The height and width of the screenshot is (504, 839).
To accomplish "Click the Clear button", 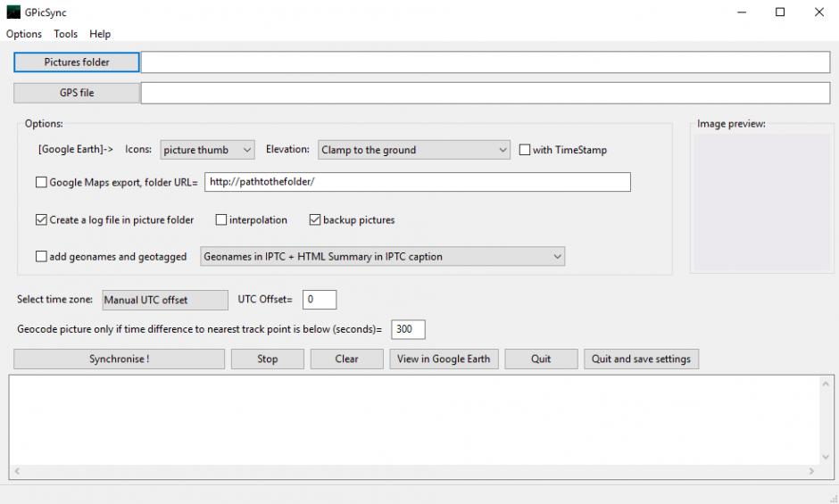I will (x=346, y=359).
